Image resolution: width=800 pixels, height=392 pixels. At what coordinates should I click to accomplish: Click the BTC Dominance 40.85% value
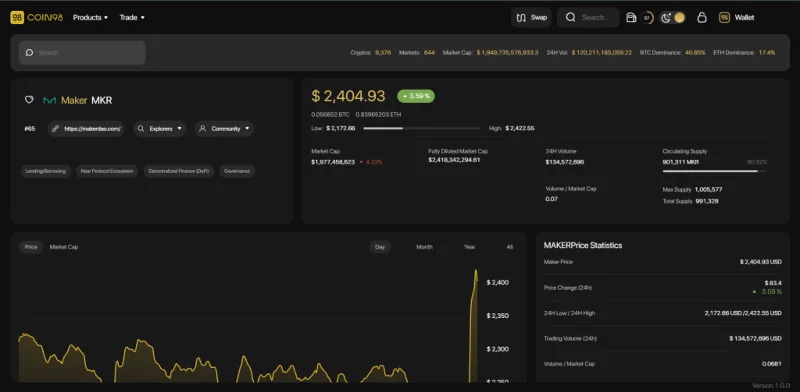click(x=695, y=53)
